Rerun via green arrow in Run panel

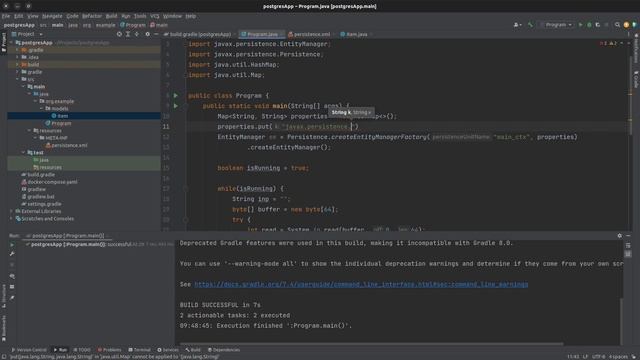click(12, 245)
